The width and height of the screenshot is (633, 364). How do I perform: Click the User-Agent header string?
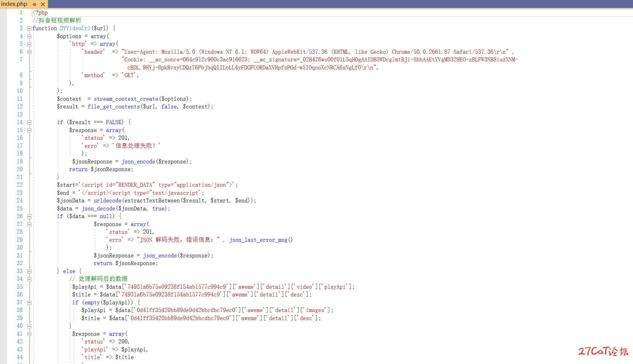coord(315,52)
